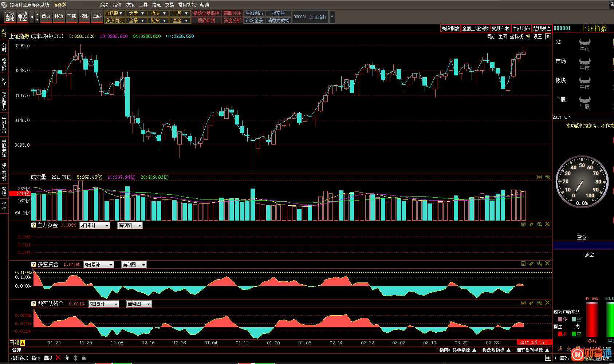Zoom the 敢死队资金 panel with magnifier icon
The width and height of the screenshot is (614, 364).
pos(539,303)
